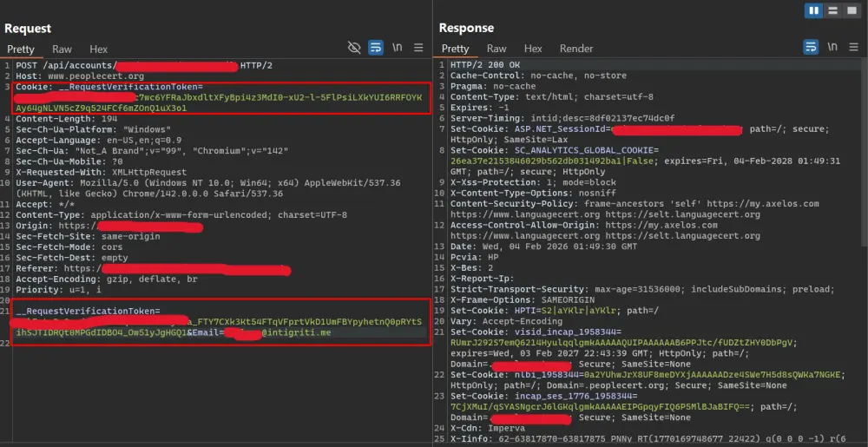Viewport: 868px width, 447px height.
Task: Click the 'X-Cdn: Imperva' response line
Action: pos(487,428)
